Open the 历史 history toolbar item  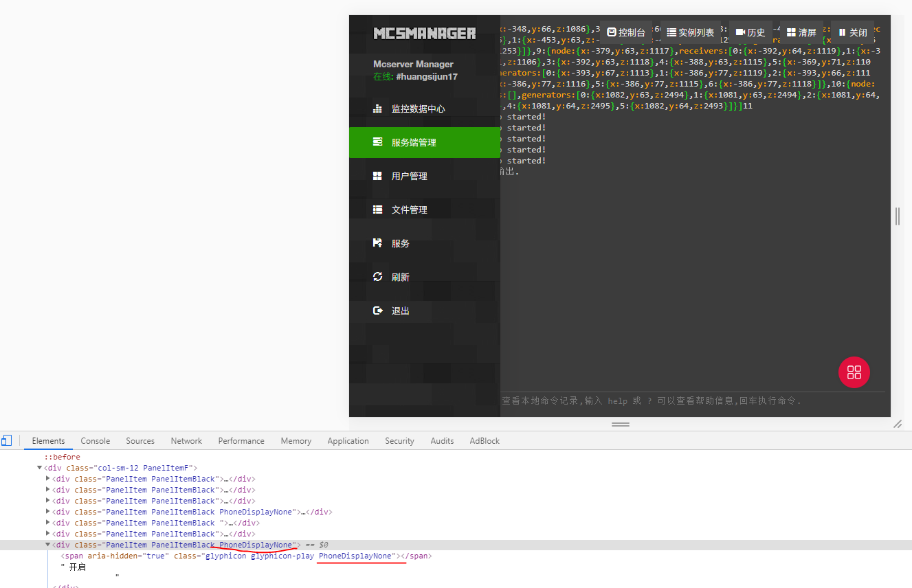(x=749, y=32)
